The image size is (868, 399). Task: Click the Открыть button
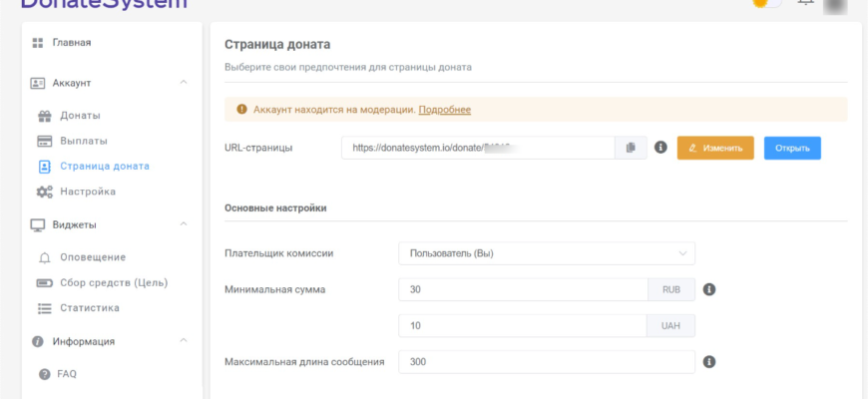[792, 148]
